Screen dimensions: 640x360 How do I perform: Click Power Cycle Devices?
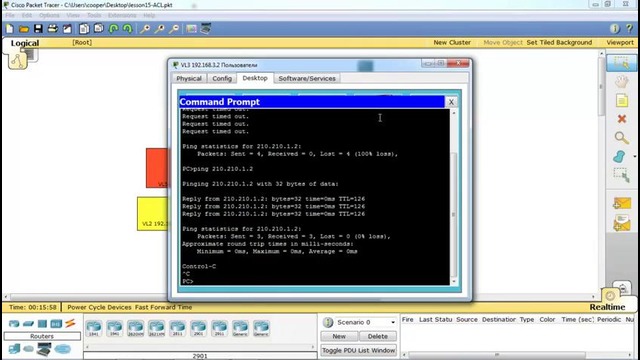pos(99,307)
